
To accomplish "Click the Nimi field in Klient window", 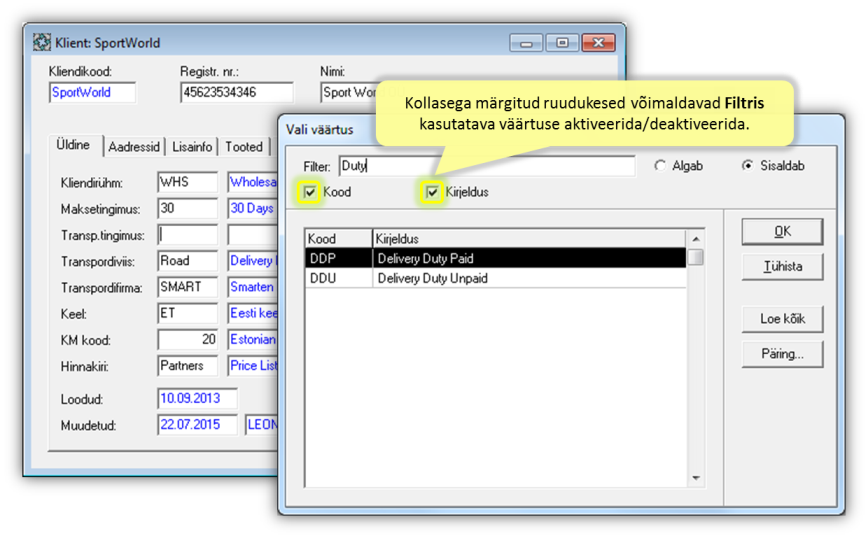I will [x=349, y=92].
